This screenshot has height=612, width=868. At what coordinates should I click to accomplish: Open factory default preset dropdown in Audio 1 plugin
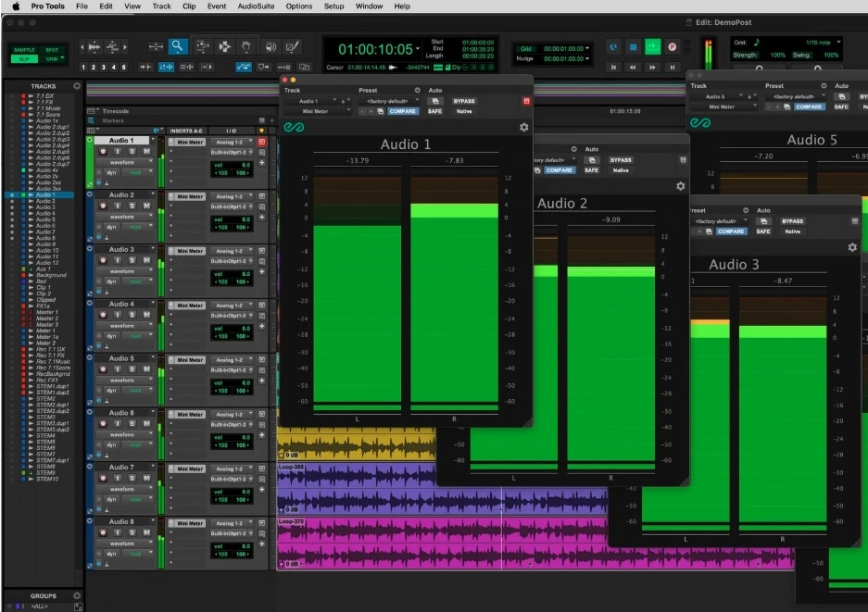(389, 101)
